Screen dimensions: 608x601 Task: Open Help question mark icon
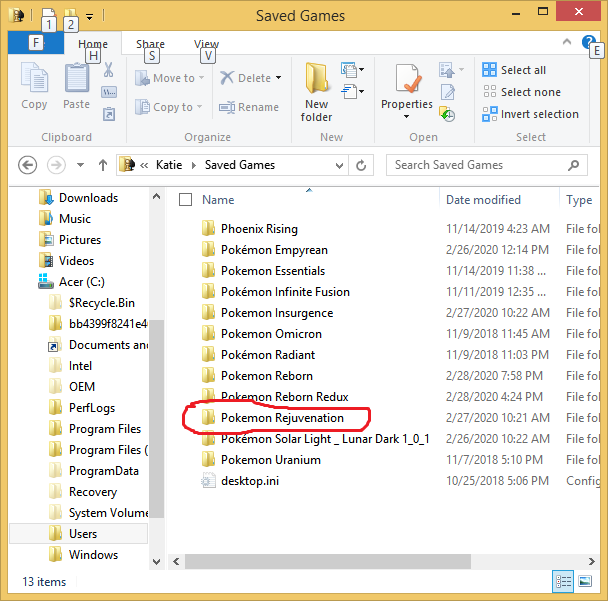588,42
